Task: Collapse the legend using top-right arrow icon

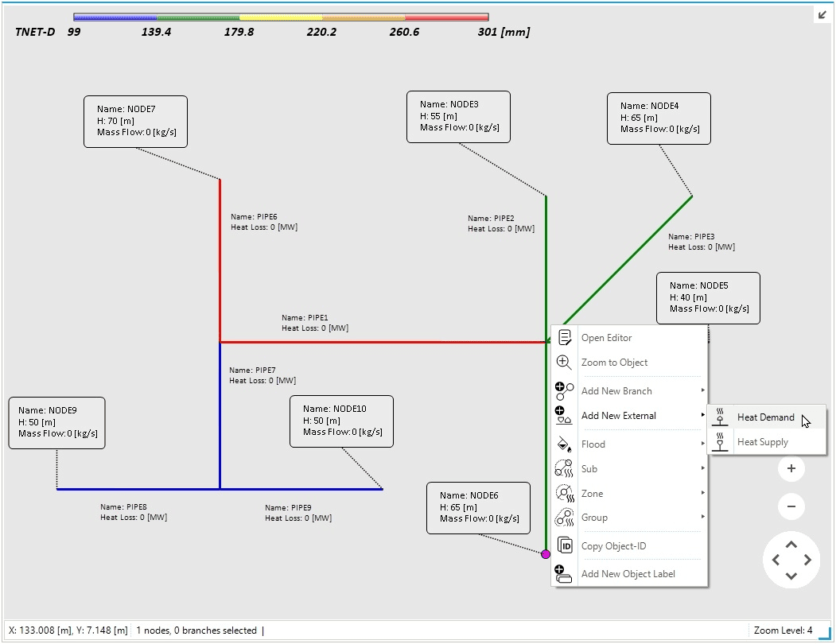Action: coord(822,14)
